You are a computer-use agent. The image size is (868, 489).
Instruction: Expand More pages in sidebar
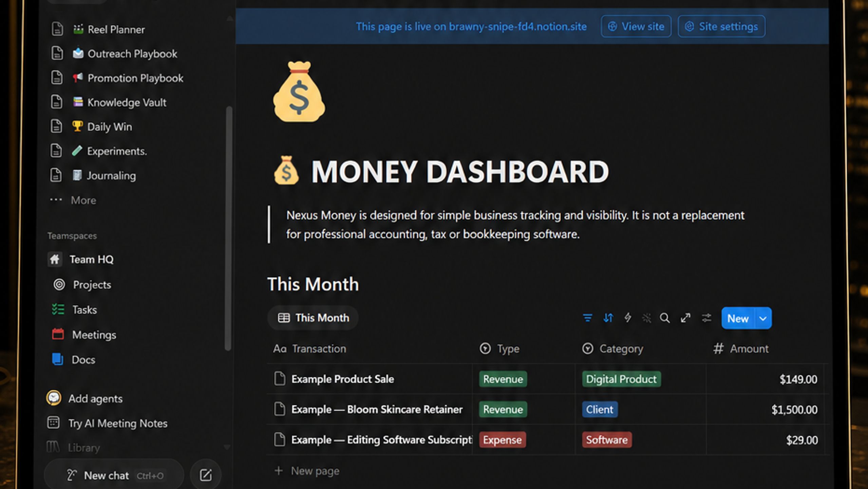click(73, 200)
